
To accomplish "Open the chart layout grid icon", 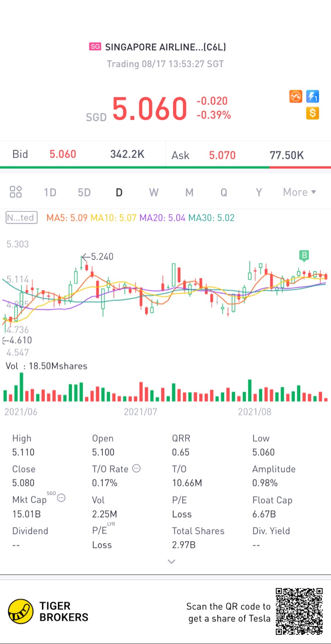I will tap(16, 192).
